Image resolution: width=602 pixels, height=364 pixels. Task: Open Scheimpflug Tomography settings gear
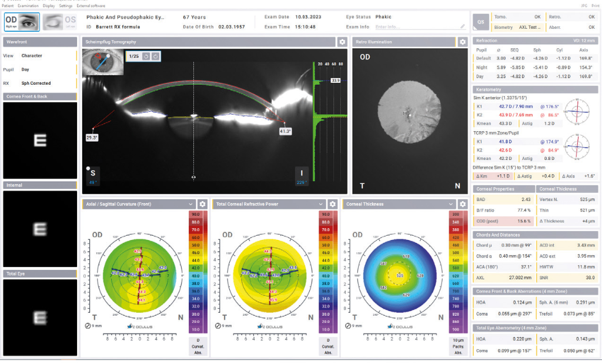(342, 42)
